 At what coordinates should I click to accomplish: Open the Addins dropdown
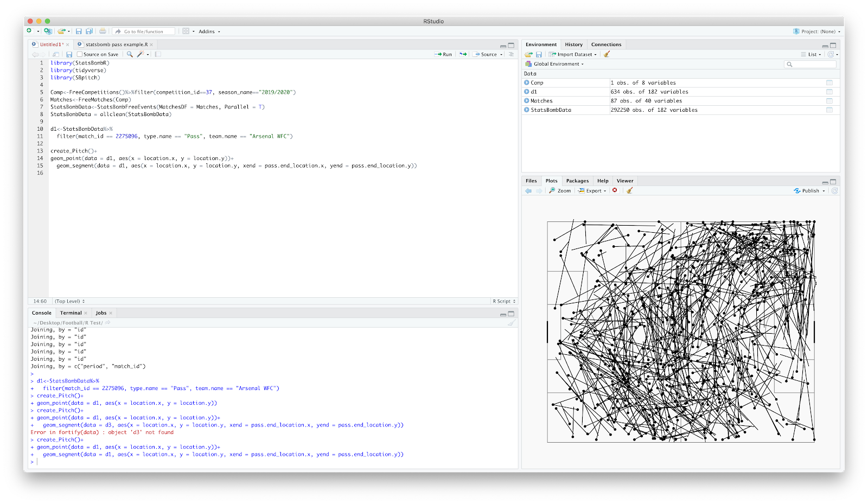coord(209,31)
